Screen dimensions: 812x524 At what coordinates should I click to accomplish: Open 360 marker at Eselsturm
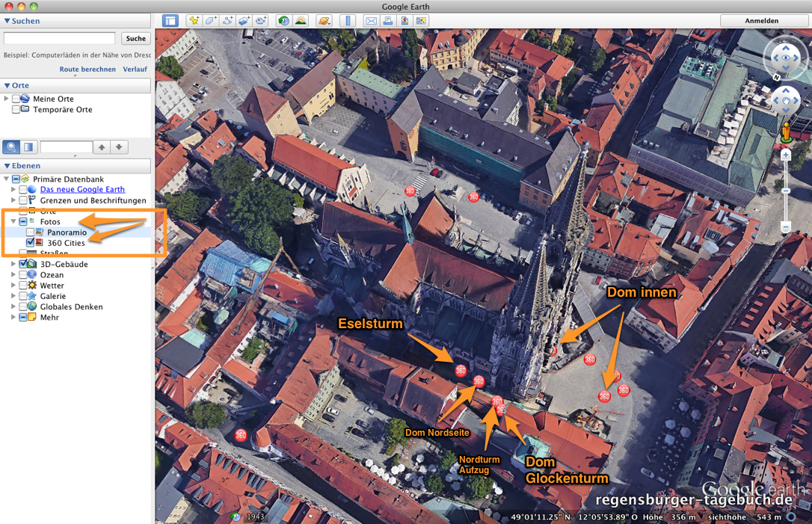(x=461, y=370)
